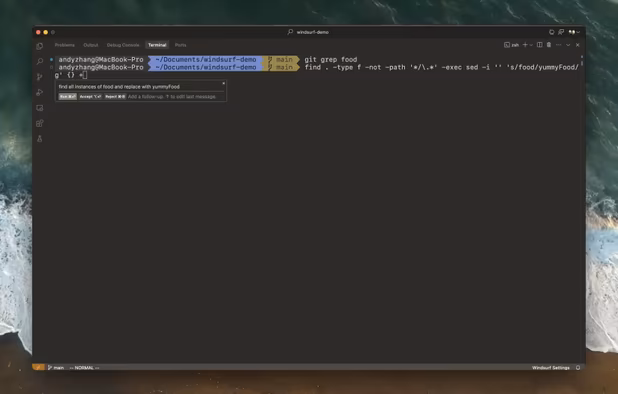Click the Reject button in command popup

[115, 97]
